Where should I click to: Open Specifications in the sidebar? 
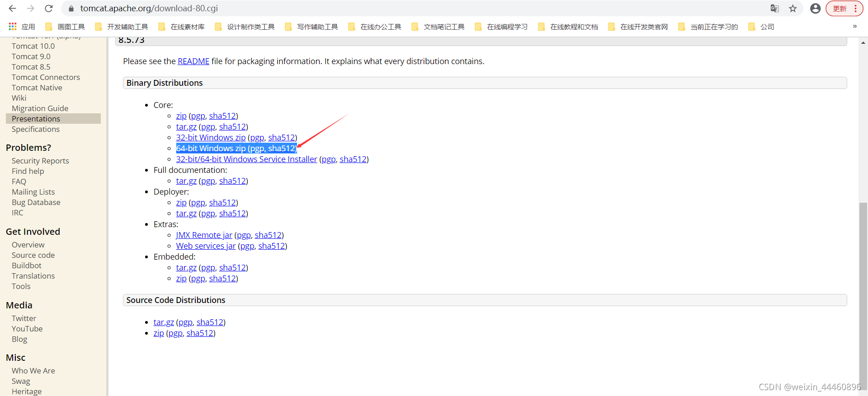[36, 129]
